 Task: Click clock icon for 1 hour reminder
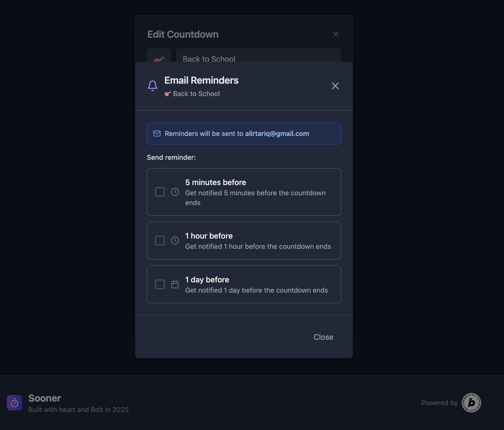point(175,241)
